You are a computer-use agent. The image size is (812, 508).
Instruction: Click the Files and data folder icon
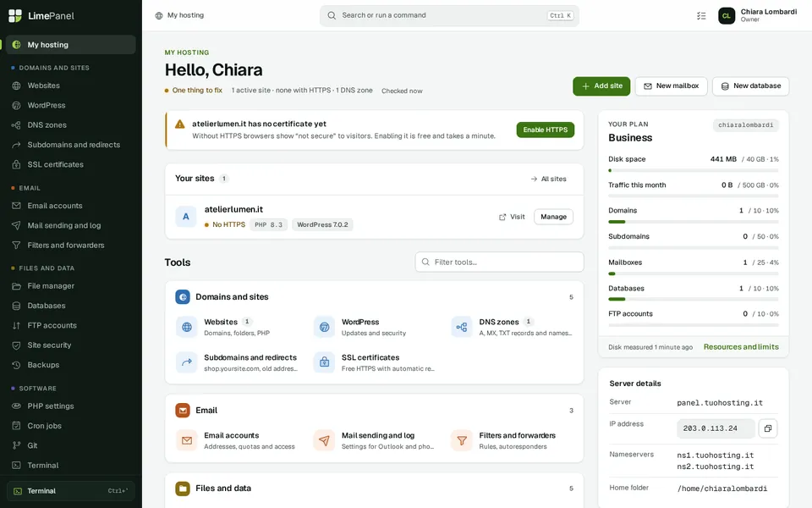pyautogui.click(x=183, y=489)
